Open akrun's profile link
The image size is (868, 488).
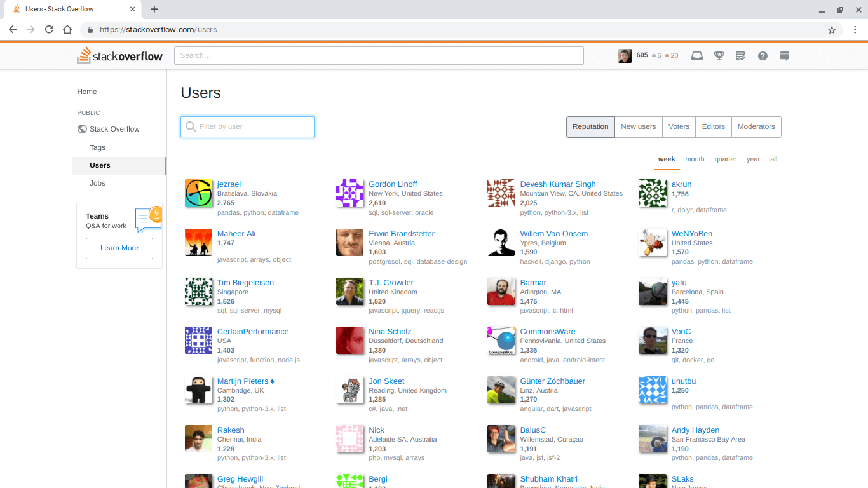(681, 184)
